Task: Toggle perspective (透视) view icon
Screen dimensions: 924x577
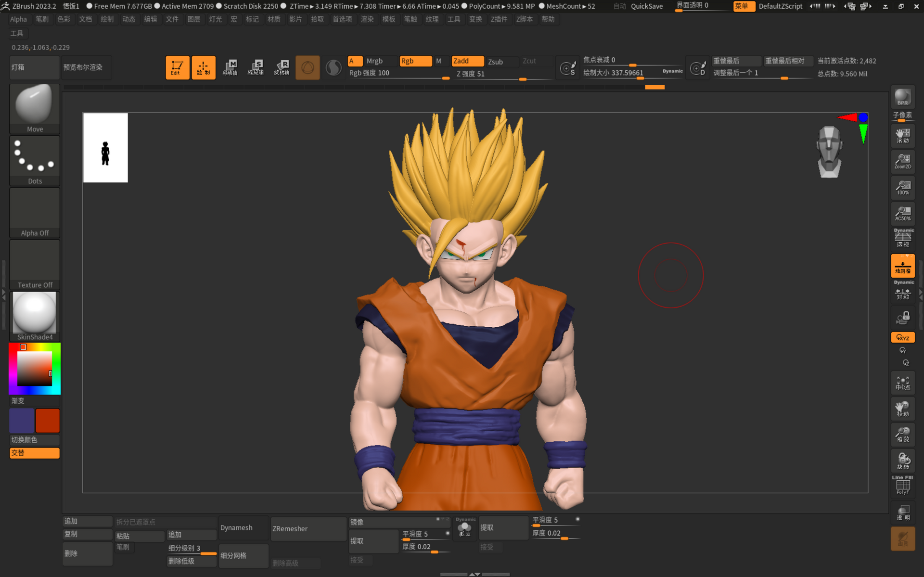Action: tap(903, 239)
